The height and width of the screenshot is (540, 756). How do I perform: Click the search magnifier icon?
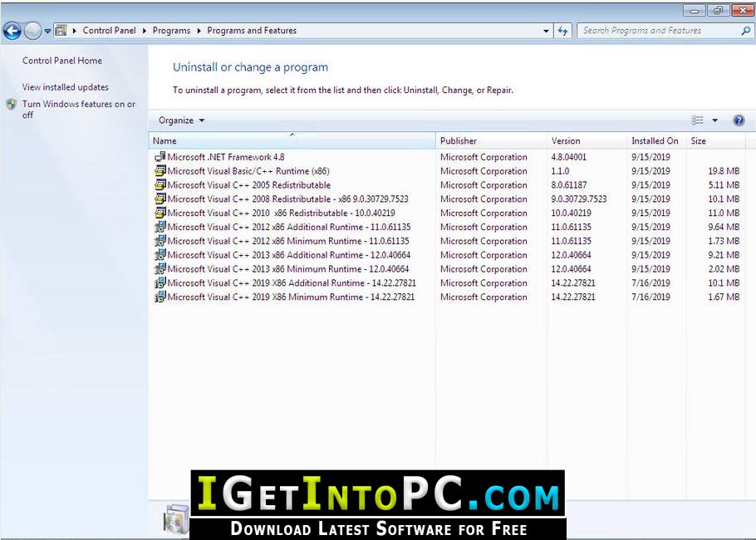pyautogui.click(x=745, y=31)
